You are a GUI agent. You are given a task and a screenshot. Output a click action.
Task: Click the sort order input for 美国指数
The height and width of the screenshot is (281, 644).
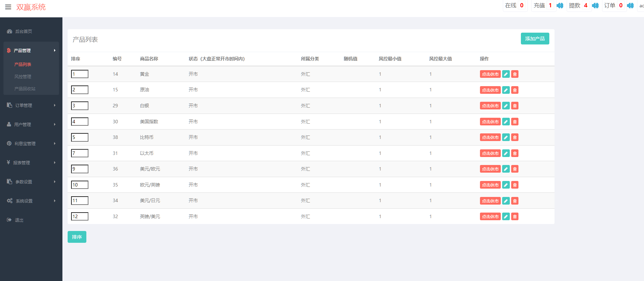(80, 122)
